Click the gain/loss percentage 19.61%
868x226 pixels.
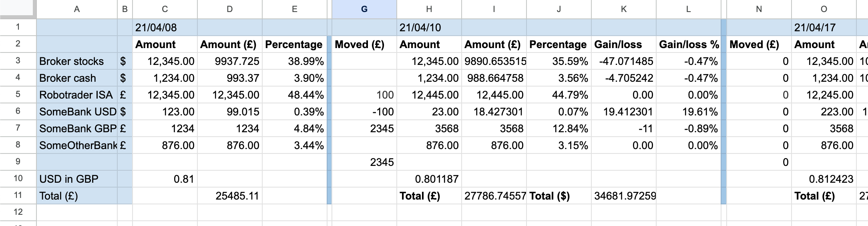click(689, 112)
